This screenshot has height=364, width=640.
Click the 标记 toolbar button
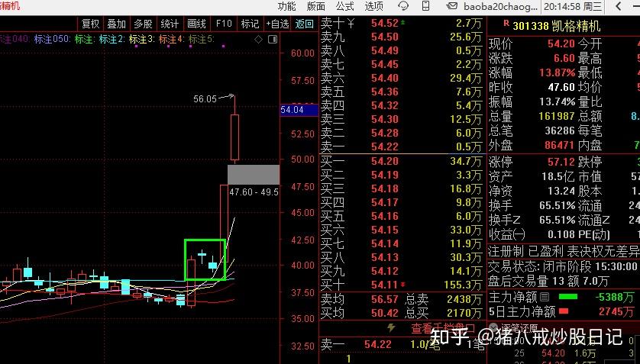pyautogui.click(x=250, y=24)
